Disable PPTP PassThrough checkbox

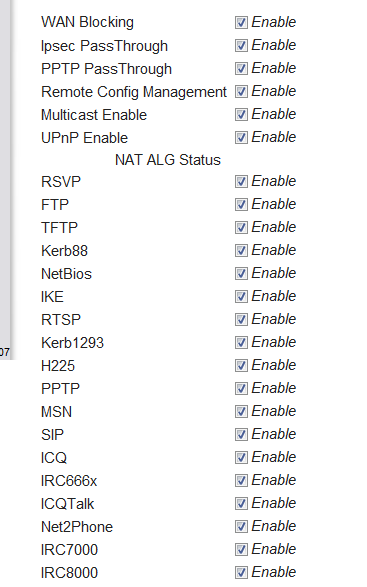[241, 69]
